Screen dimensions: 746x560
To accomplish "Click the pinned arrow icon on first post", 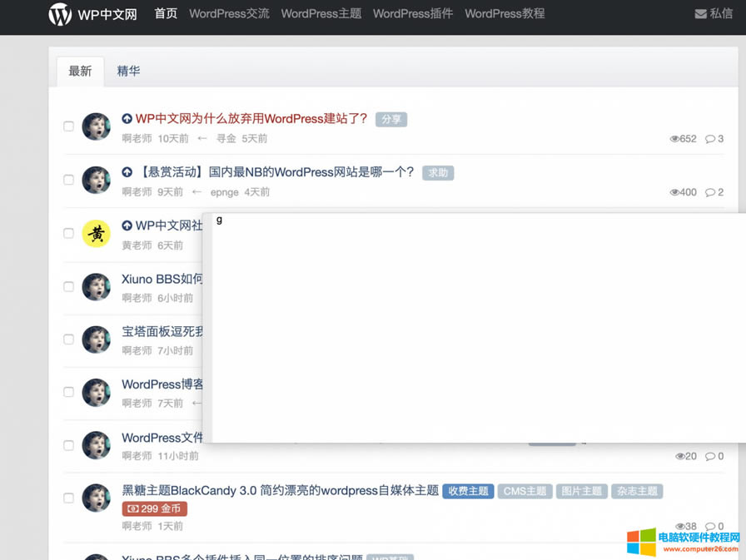I will [x=127, y=119].
